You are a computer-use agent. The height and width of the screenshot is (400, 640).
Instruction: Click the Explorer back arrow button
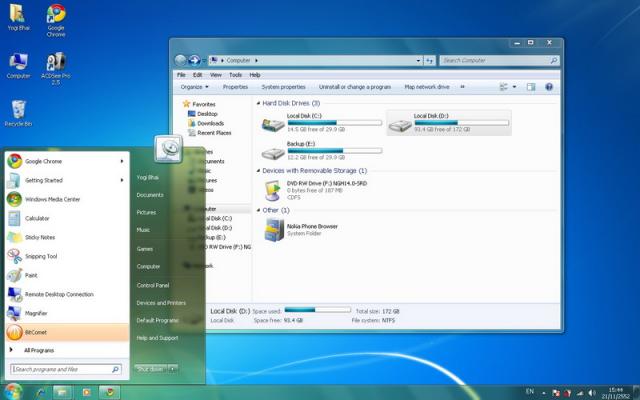[x=180, y=60]
